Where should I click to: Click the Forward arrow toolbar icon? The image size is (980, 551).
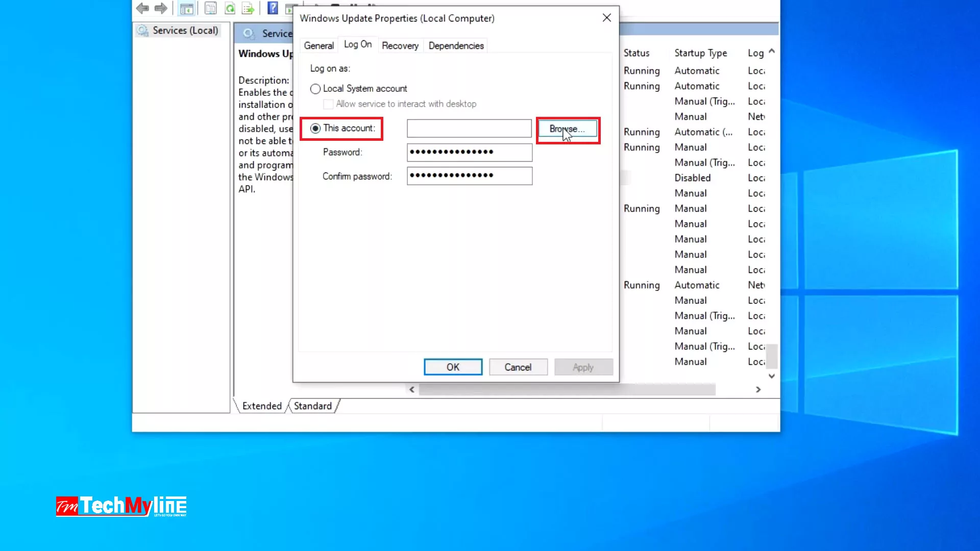pyautogui.click(x=161, y=8)
